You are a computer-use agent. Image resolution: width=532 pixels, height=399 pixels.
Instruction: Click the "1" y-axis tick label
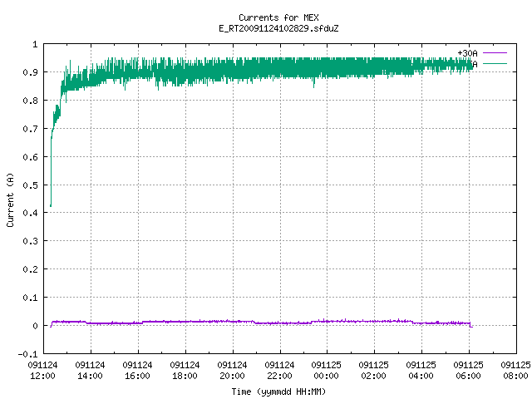(x=35, y=44)
